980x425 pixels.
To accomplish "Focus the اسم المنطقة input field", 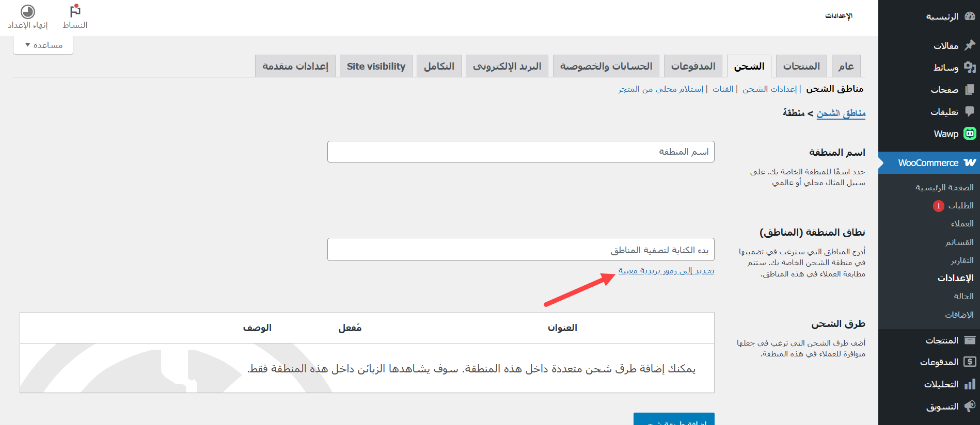I will (x=521, y=152).
